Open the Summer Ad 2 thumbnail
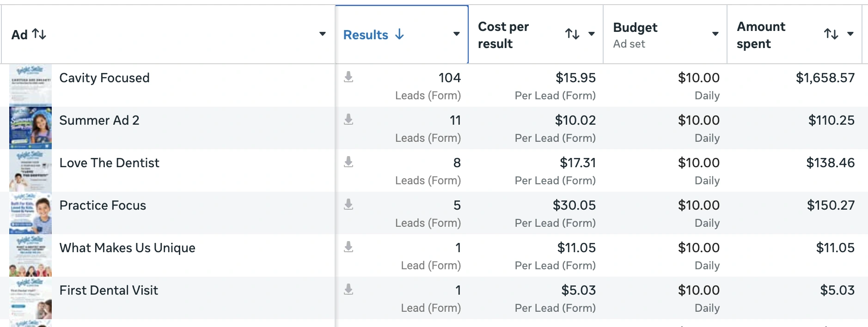868x327 pixels. click(31, 127)
